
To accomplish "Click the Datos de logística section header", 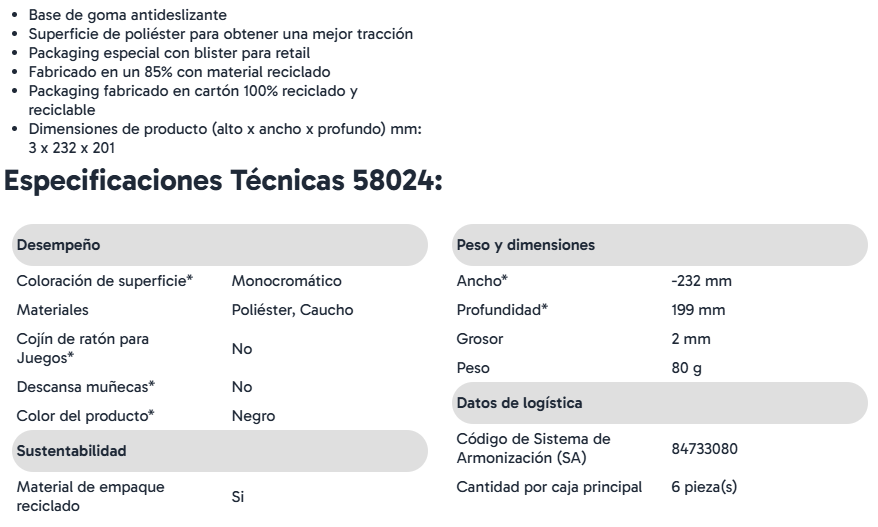I will tap(660, 403).
